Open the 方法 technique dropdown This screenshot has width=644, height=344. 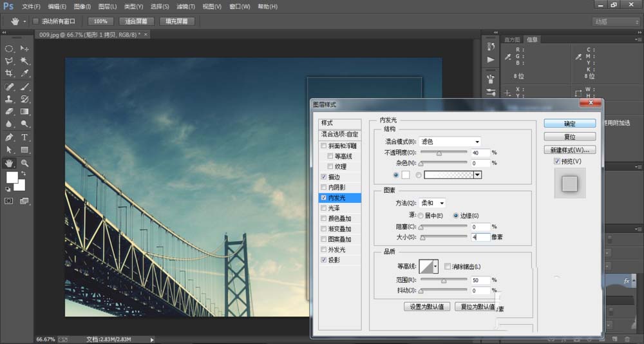click(432, 203)
